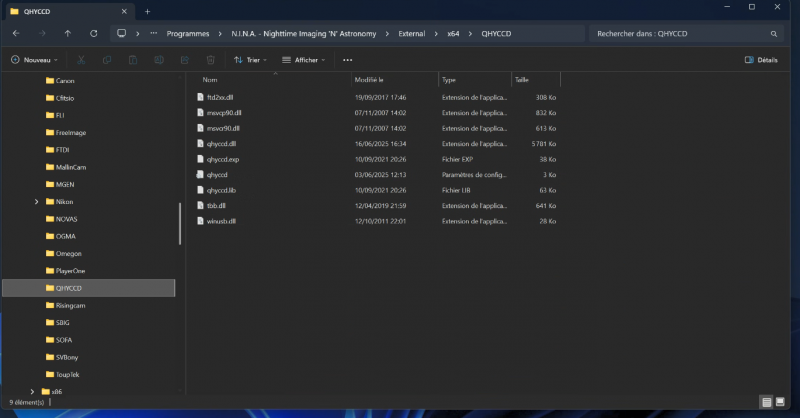
Task: Open the Trier sort dropdown
Action: 250,60
